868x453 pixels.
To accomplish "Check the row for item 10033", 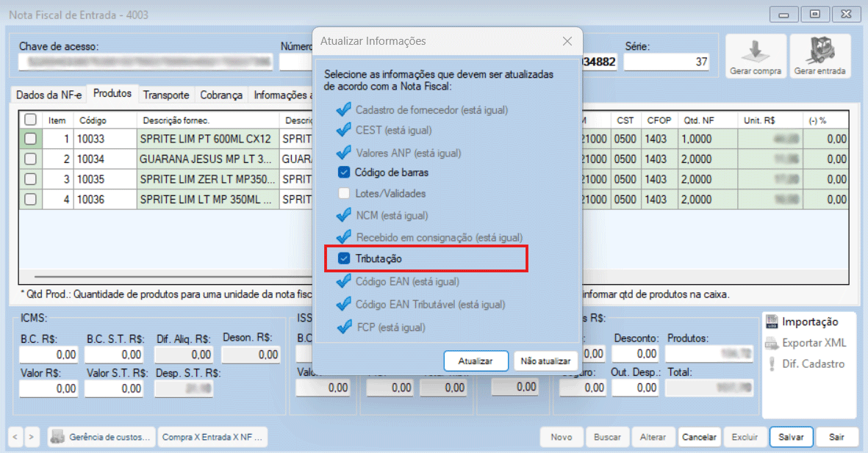I will [30, 139].
